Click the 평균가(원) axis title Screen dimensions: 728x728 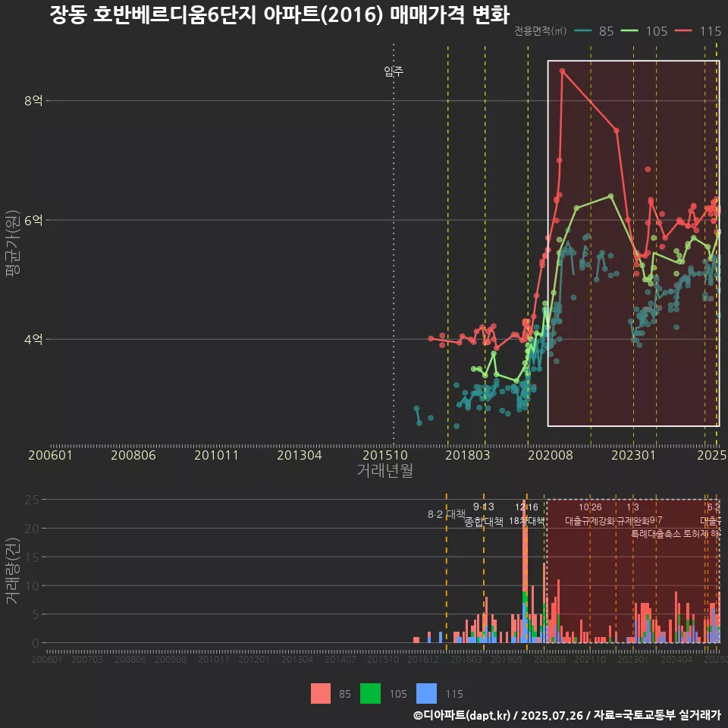click(13, 243)
